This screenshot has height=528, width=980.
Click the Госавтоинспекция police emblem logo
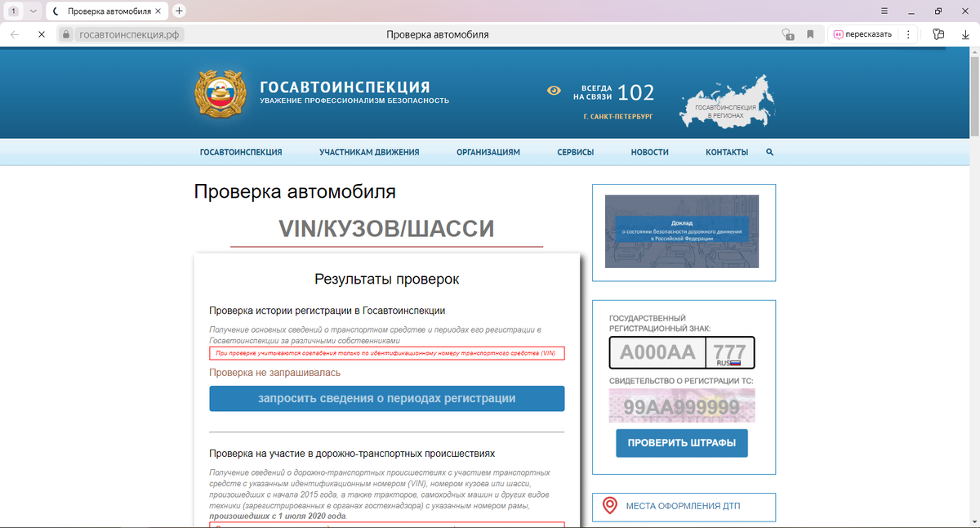pyautogui.click(x=219, y=92)
